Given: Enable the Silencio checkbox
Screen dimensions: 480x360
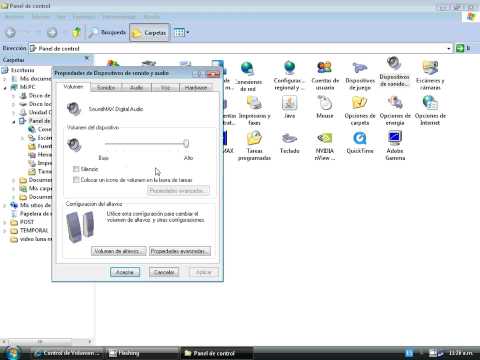Looking at the screenshot, I should coord(76,169).
